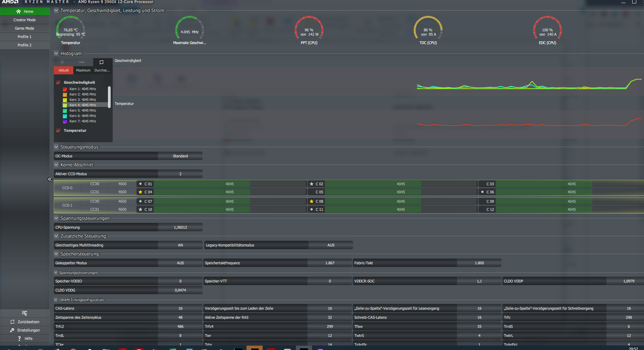This screenshot has height=350, width=644.
Task: Toggle the Temperatur histogram checkbox
Action: pyautogui.click(x=58, y=130)
